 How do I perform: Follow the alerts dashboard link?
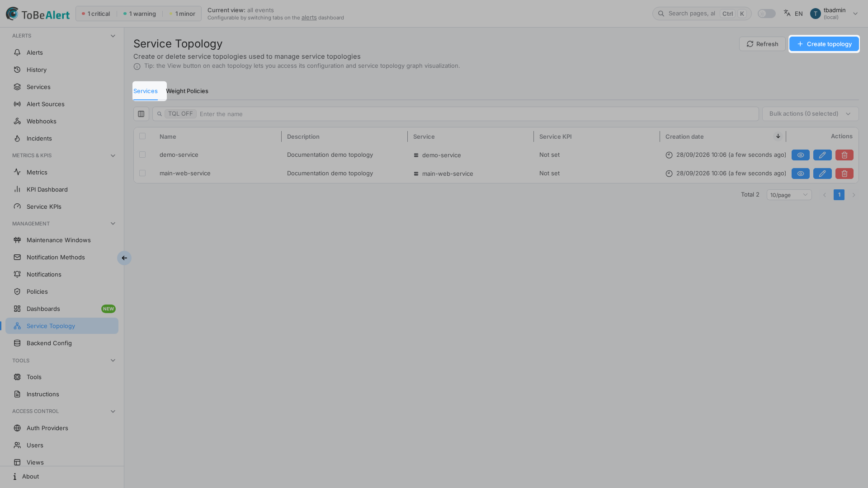point(309,18)
